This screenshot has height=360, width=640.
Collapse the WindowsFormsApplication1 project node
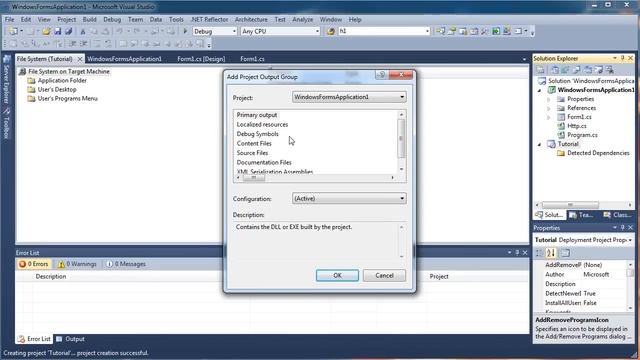click(540, 90)
